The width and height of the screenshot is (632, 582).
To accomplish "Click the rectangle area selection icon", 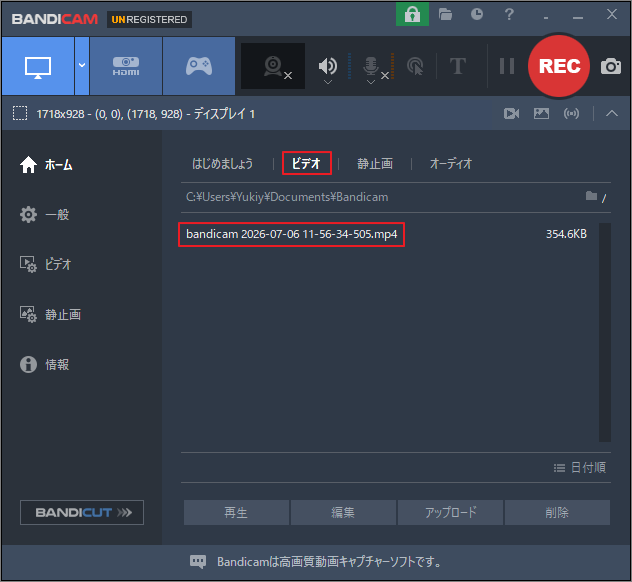I will point(20,114).
